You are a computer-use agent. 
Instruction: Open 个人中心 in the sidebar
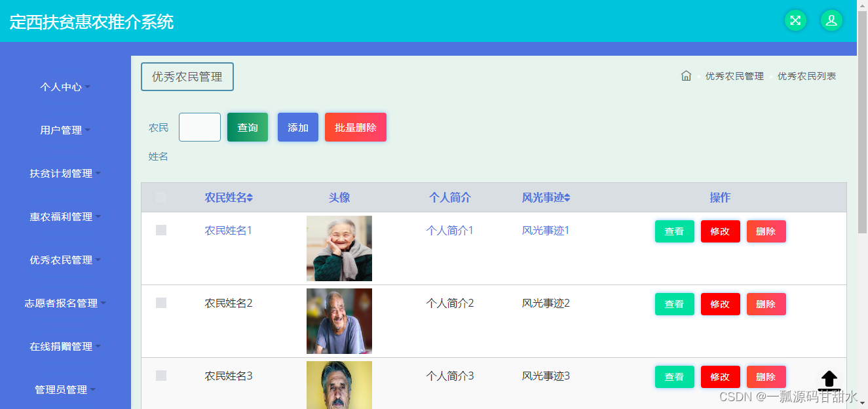click(62, 87)
